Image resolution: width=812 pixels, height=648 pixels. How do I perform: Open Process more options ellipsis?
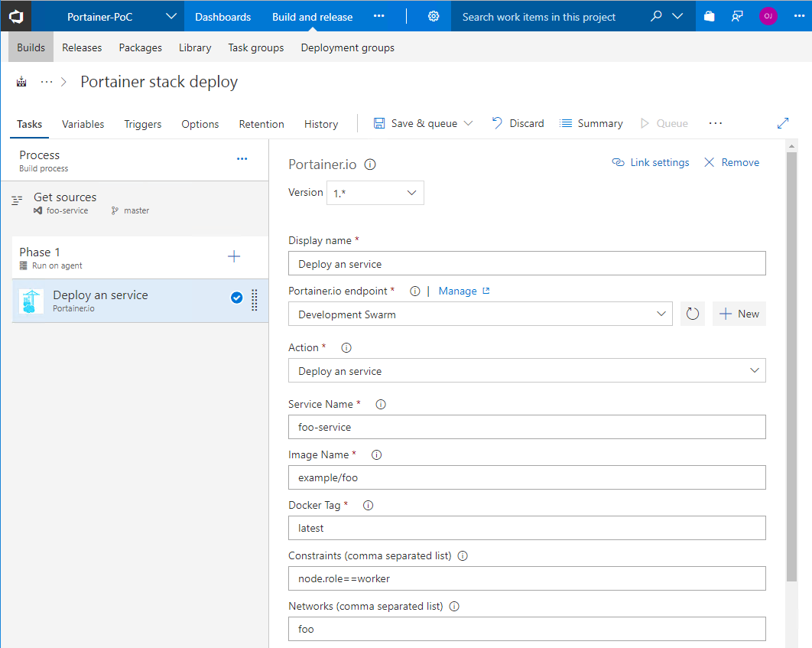[x=242, y=159]
